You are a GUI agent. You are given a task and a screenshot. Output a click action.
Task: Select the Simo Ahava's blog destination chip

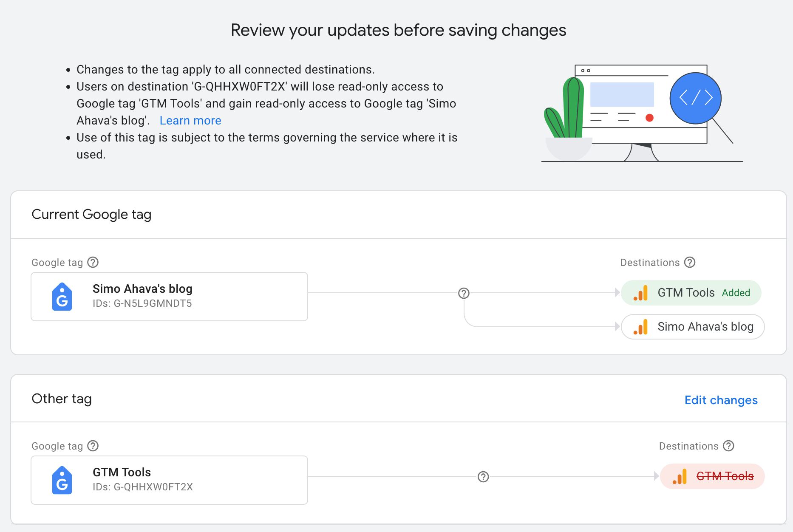(x=693, y=327)
